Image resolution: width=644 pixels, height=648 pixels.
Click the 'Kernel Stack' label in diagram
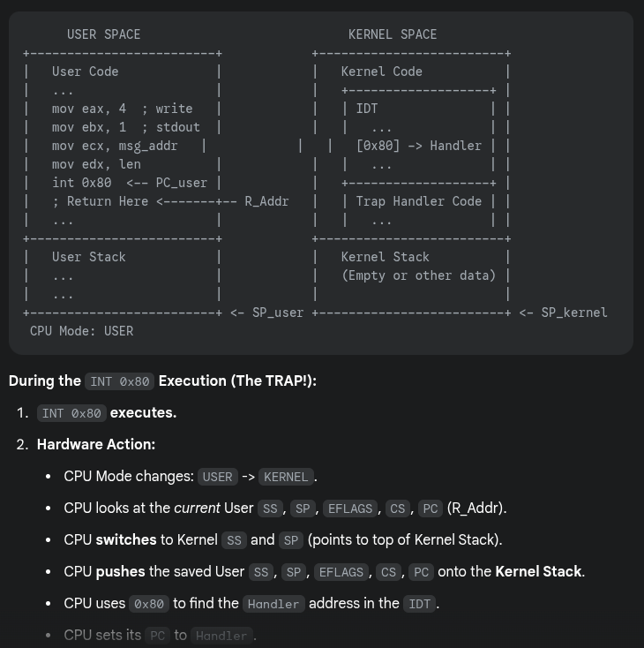tap(385, 257)
